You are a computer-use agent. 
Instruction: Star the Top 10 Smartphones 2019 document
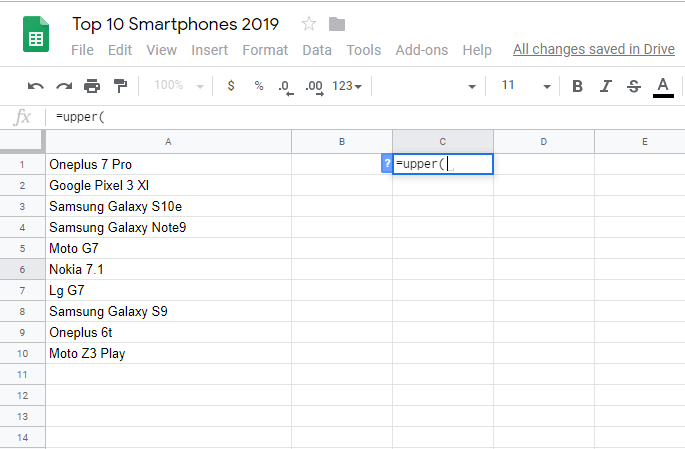click(x=309, y=24)
